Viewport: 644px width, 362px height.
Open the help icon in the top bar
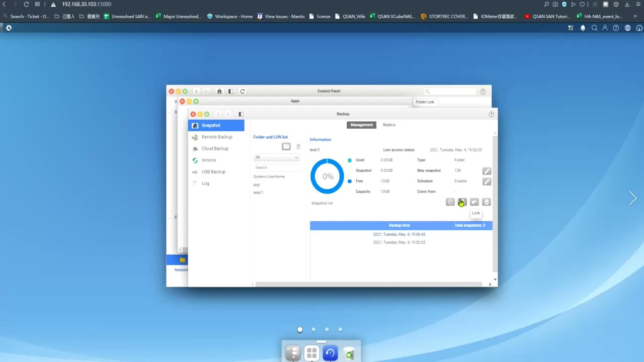tap(616, 28)
